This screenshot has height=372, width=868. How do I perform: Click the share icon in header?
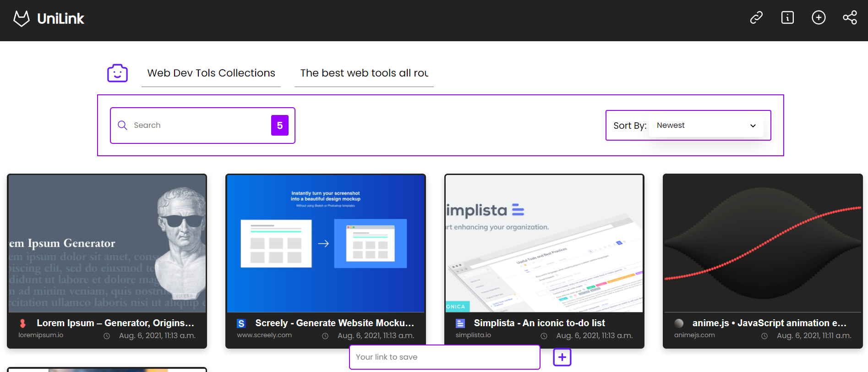tap(850, 17)
